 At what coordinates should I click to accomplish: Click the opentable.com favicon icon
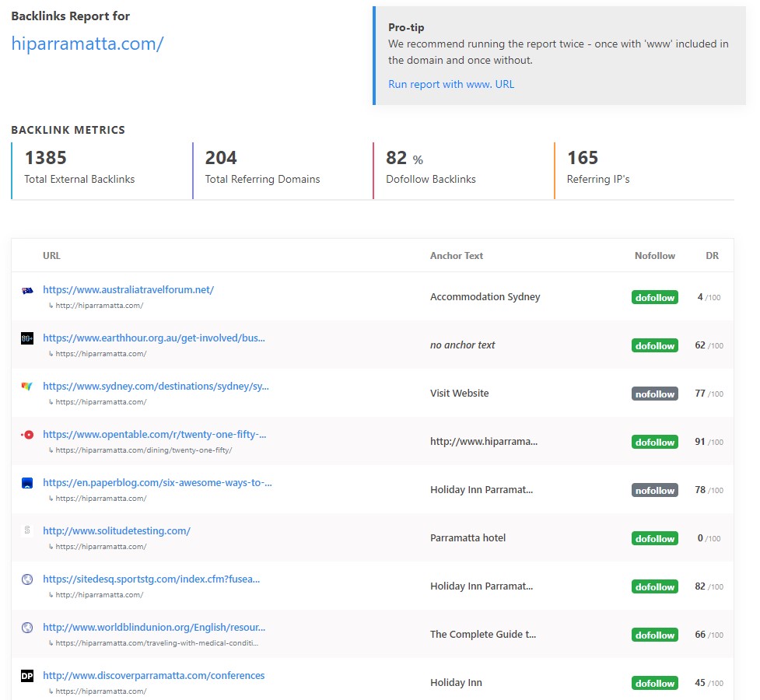click(27, 435)
